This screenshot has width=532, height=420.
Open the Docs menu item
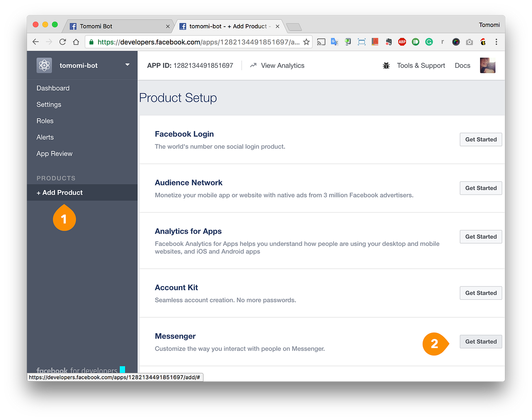point(462,65)
